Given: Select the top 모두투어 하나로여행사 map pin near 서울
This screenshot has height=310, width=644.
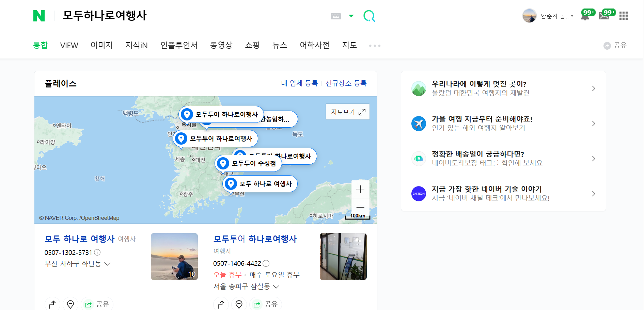Looking at the screenshot, I should click(221, 114).
